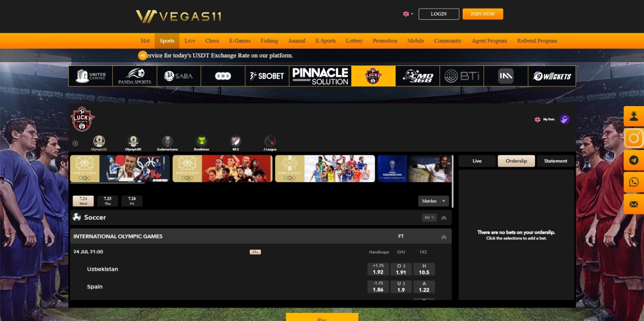Open the Olympic basketball promo banner
This screenshot has height=321, width=644.
coord(325,169)
